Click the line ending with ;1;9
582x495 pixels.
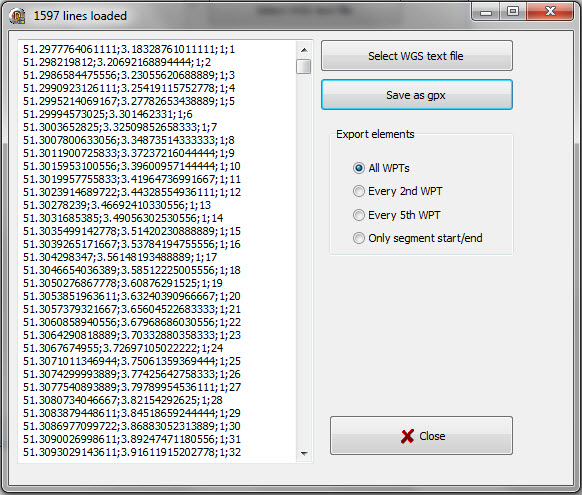pyautogui.click(x=129, y=153)
